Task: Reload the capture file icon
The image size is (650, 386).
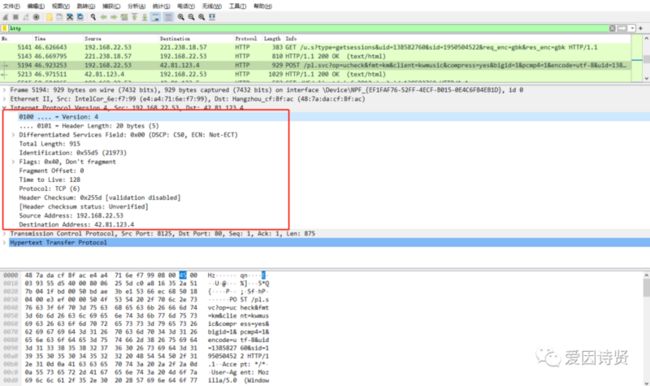Action: pos(80,17)
